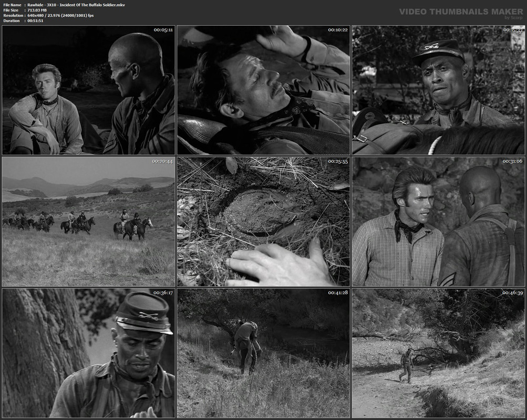Select the thumbnail timestamped 00:31:06
Image resolution: width=527 pixels, height=420 pixels.
click(438, 222)
